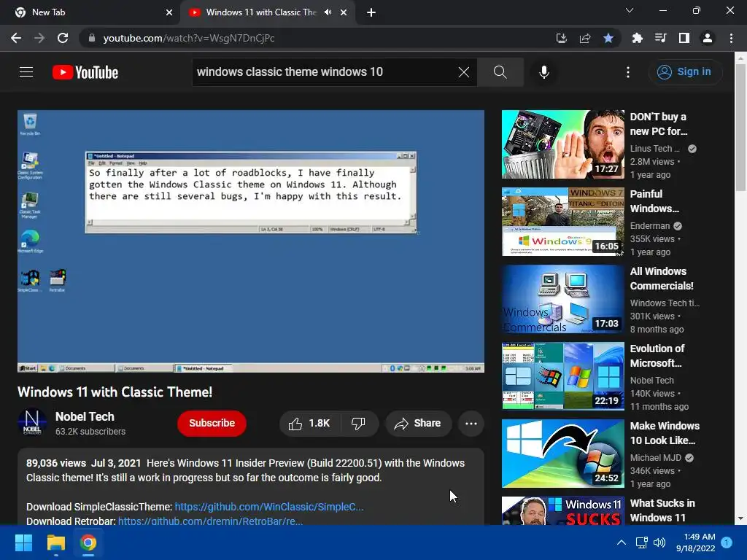Close the YouTube tab
This screenshot has width=747, height=560.
(344, 12)
